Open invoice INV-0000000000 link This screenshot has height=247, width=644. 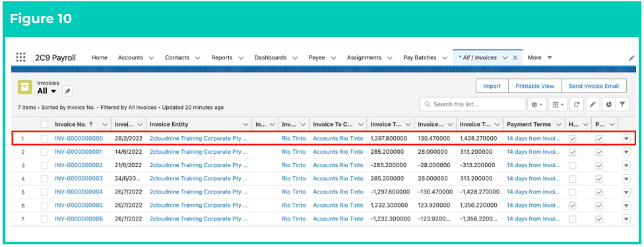(x=79, y=139)
